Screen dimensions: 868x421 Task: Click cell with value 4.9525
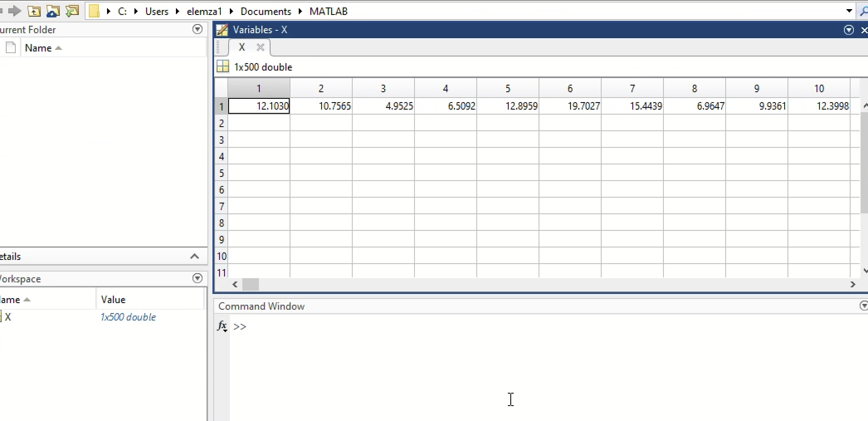(x=383, y=106)
